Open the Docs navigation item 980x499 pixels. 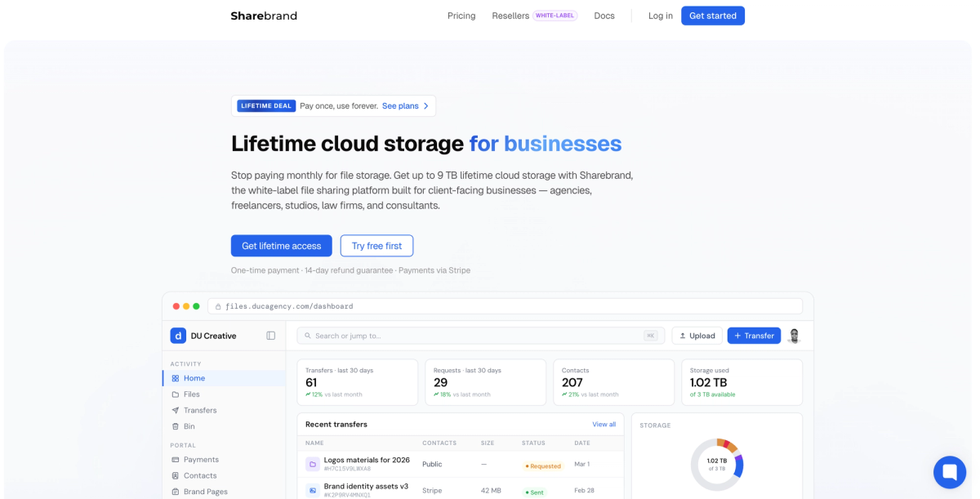click(x=604, y=16)
